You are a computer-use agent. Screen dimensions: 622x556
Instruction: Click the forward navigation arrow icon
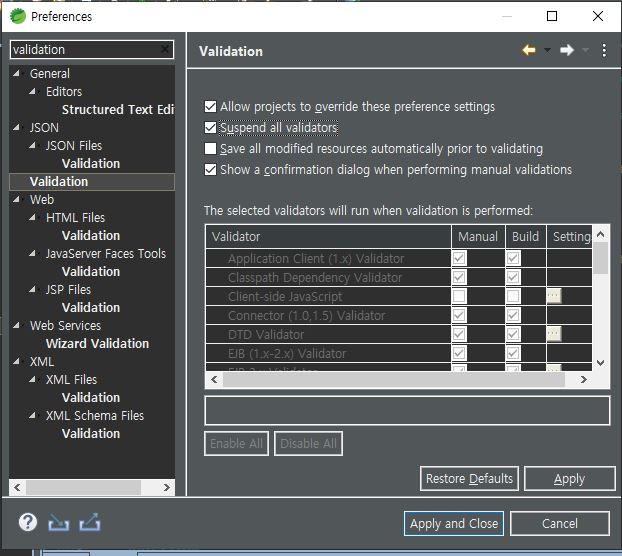click(x=566, y=51)
